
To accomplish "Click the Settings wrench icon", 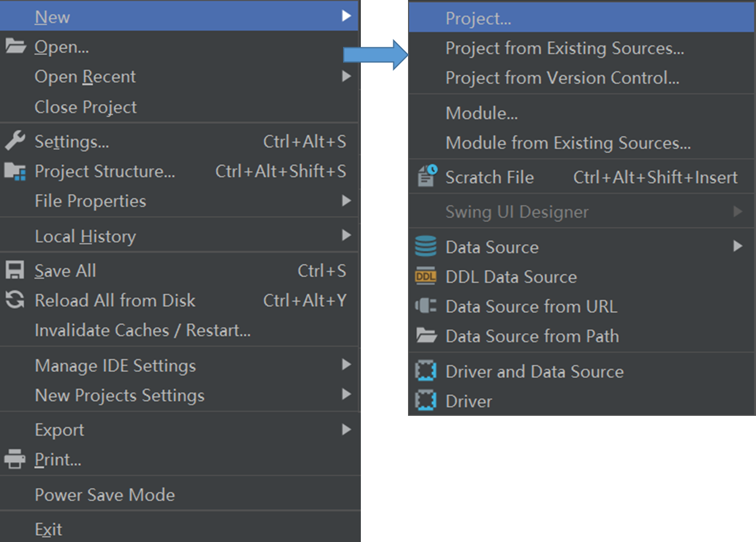I will point(15,141).
